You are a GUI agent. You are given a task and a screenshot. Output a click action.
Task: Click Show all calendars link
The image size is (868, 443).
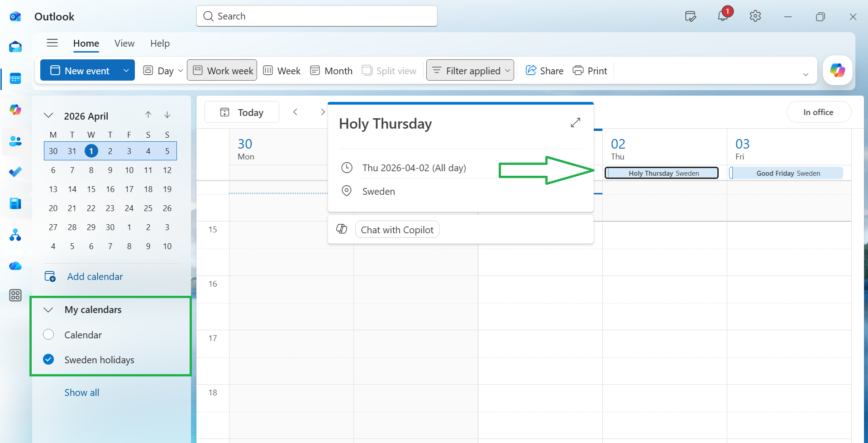(x=82, y=392)
